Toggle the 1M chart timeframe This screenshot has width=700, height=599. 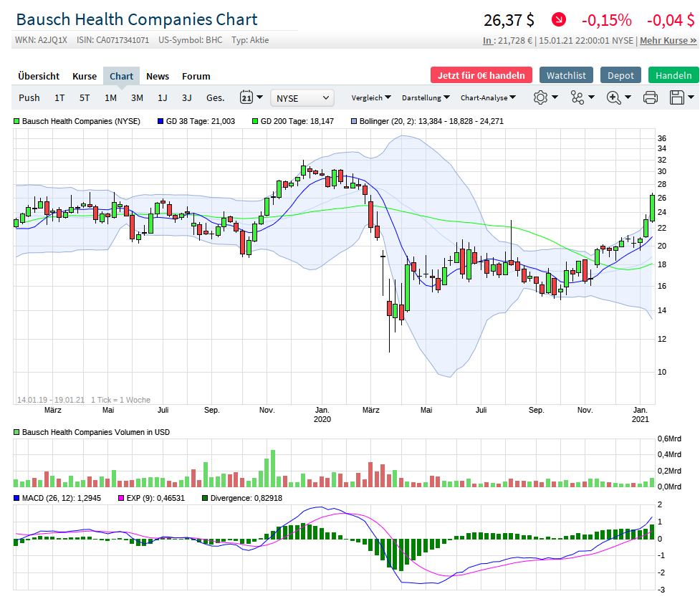(110, 97)
